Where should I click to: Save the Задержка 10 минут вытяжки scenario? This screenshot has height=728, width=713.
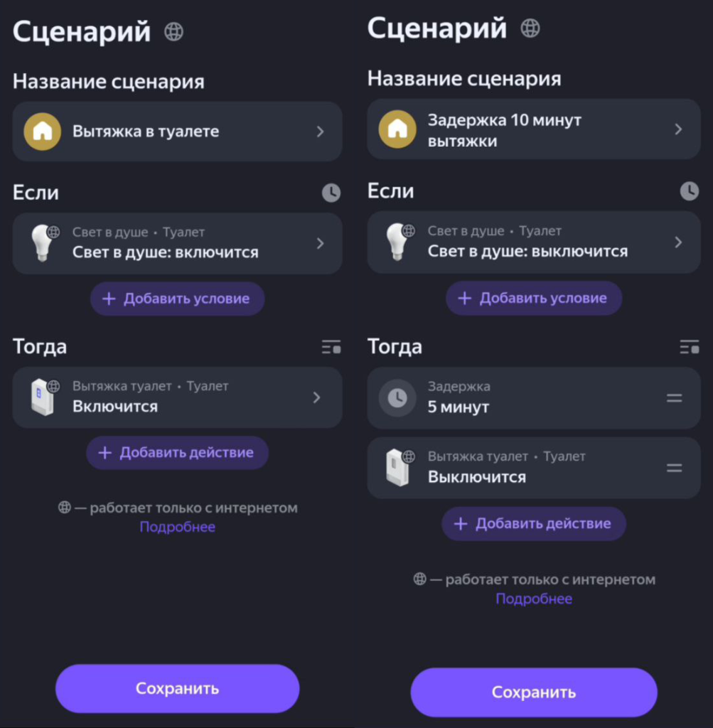(x=534, y=692)
